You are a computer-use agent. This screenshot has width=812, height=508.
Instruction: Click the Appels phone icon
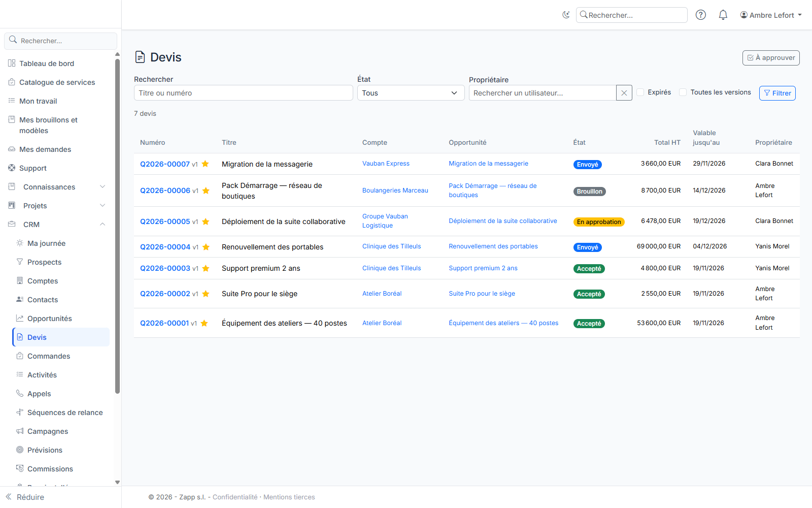[20, 393]
